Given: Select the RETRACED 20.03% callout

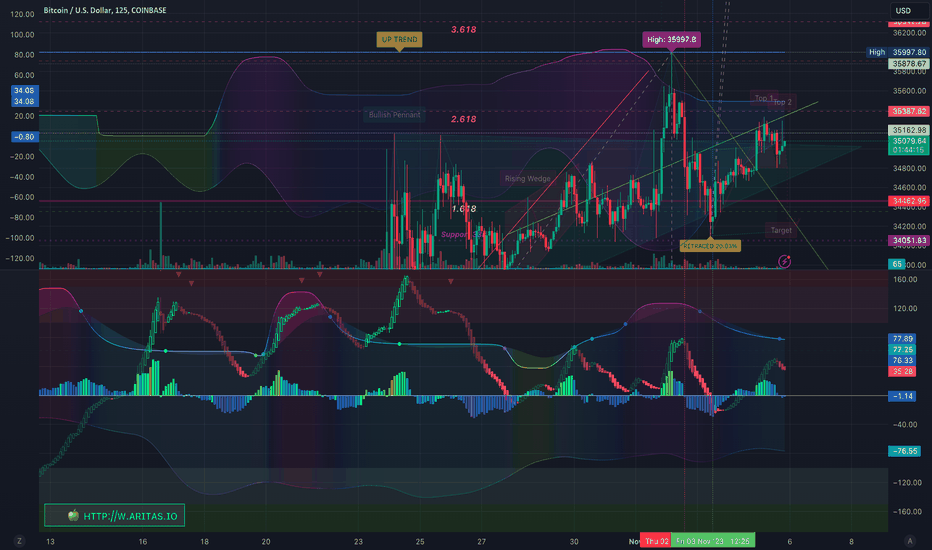Looking at the screenshot, I should (x=710, y=246).
